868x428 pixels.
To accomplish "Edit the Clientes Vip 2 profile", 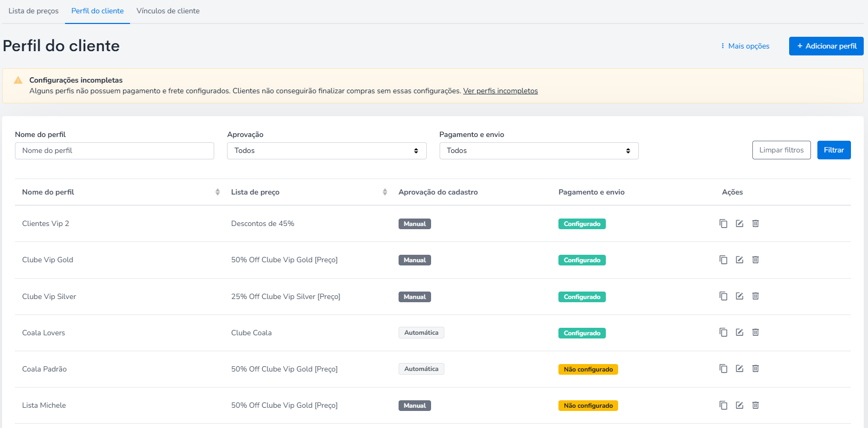I will [740, 223].
